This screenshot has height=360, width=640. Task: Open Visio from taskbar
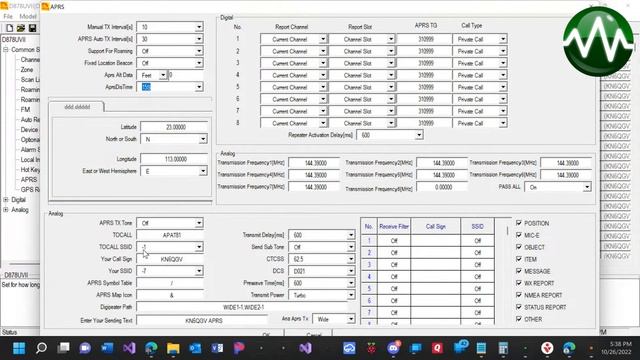[217, 348]
